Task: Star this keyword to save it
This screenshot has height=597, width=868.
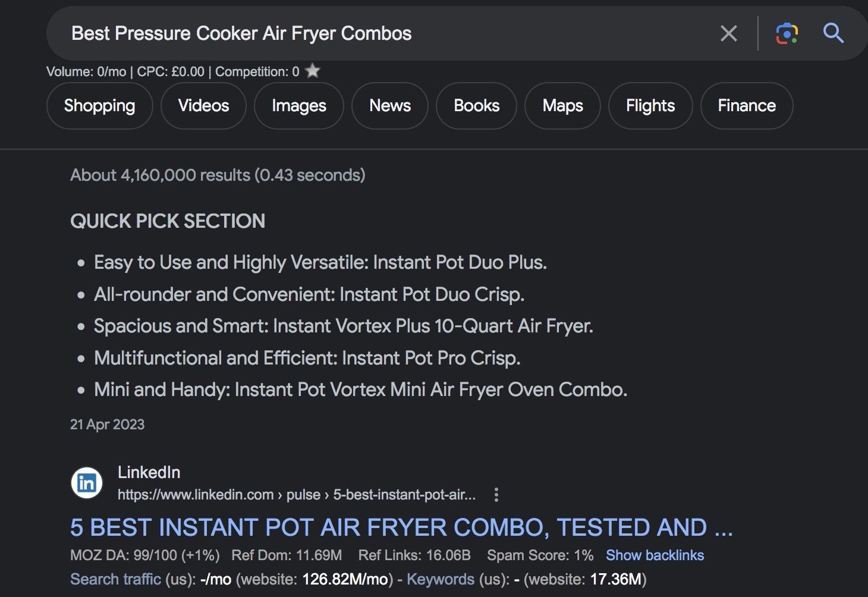Action: pos(313,71)
